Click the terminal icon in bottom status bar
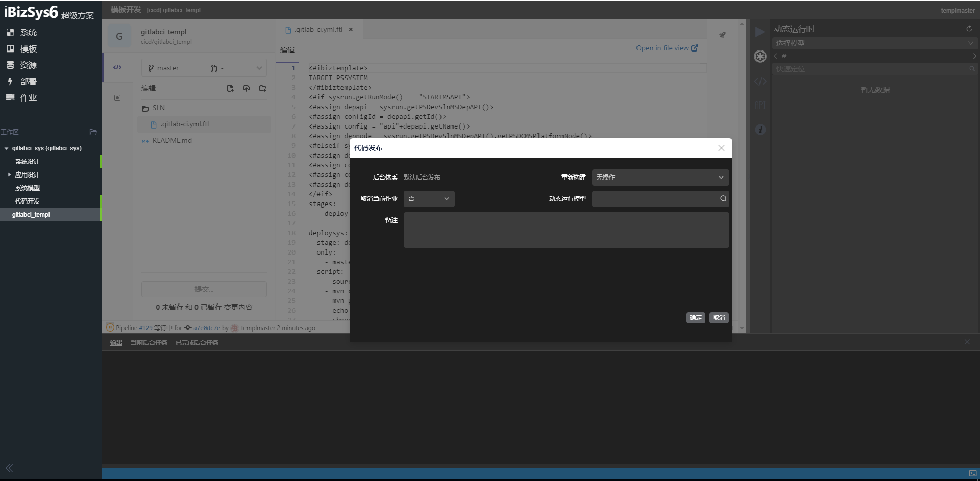 972,474
